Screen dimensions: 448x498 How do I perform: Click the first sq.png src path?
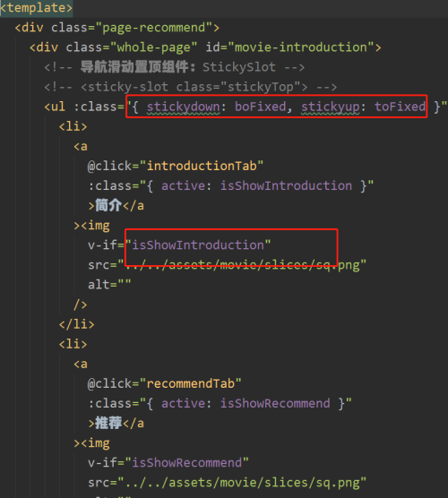(x=242, y=265)
